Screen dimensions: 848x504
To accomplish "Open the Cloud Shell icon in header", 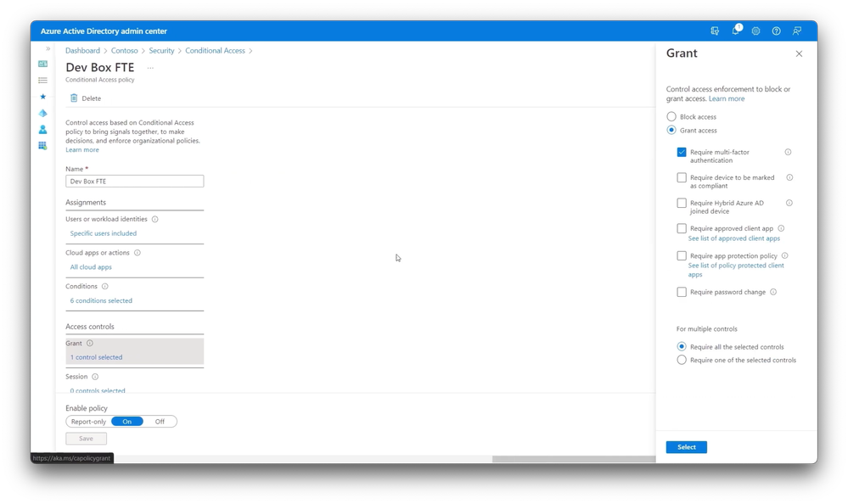I will 715,31.
